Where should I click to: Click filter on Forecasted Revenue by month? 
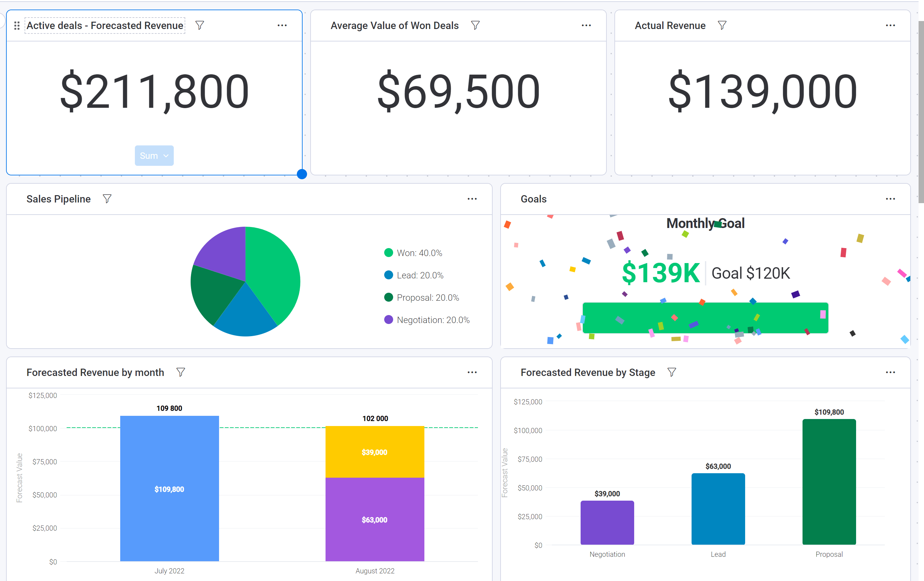point(180,372)
